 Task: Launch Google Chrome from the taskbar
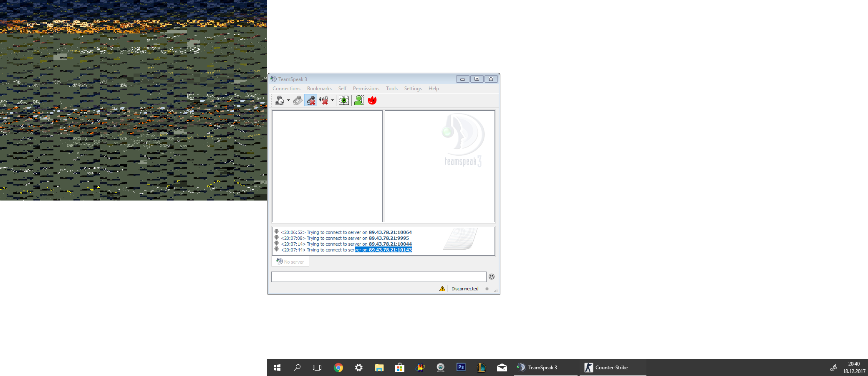click(x=338, y=368)
